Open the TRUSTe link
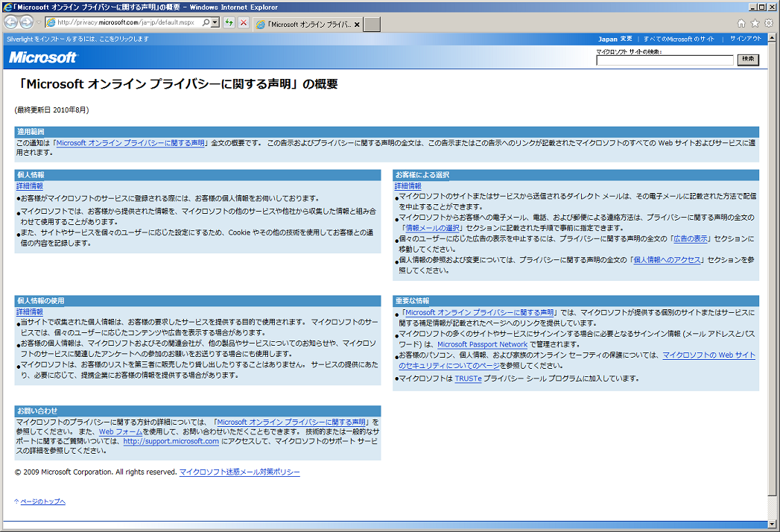 tap(468, 379)
